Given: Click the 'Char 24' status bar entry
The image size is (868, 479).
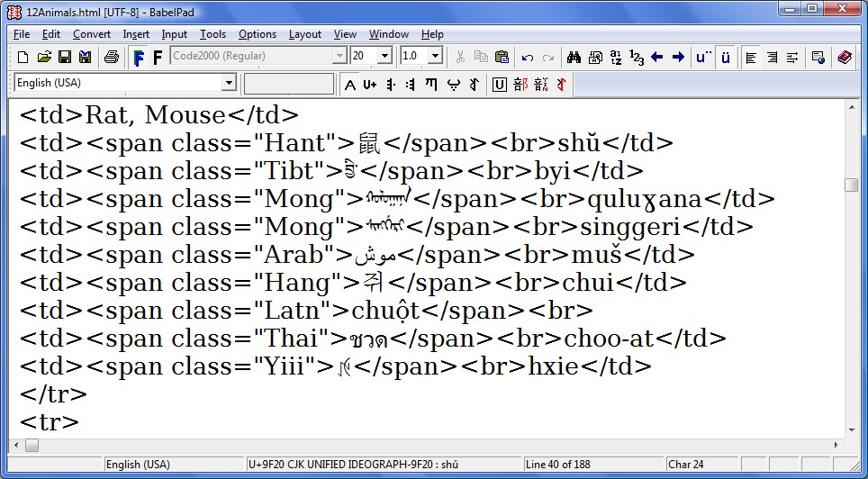Looking at the screenshot, I should point(686,464).
